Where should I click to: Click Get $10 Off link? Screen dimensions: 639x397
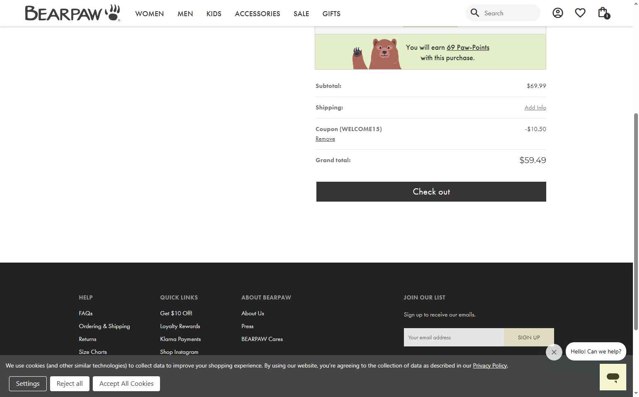[176, 313]
